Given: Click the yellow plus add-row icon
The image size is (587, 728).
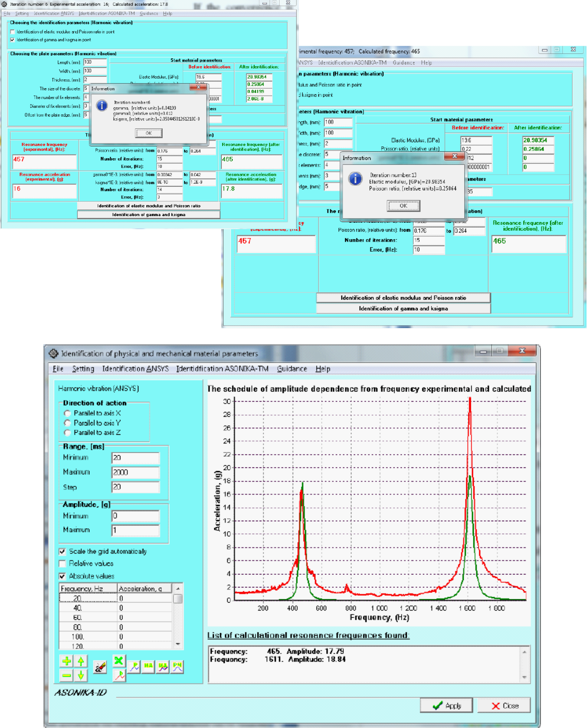Looking at the screenshot, I should point(66,661).
